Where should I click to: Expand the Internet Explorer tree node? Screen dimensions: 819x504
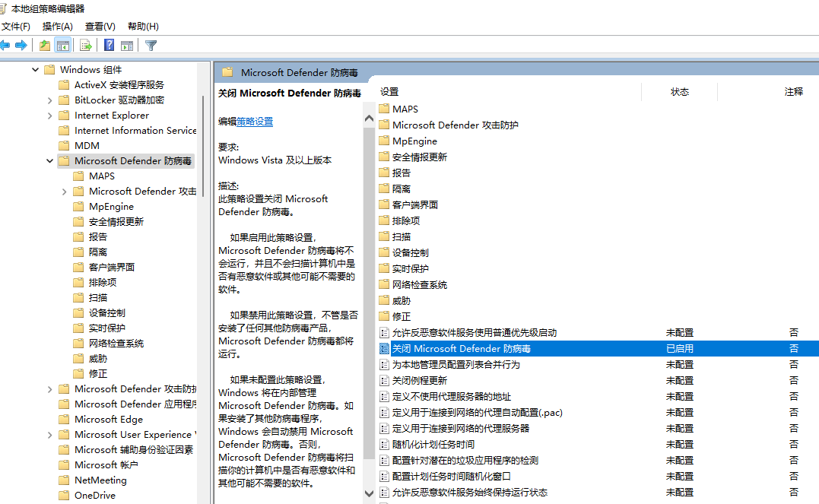[49, 116]
